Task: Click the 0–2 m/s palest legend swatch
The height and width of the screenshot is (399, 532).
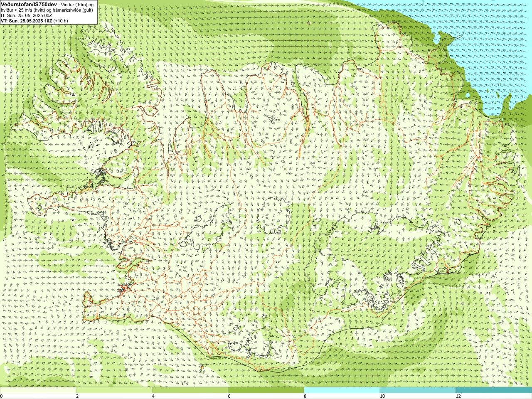Action: [38, 390]
